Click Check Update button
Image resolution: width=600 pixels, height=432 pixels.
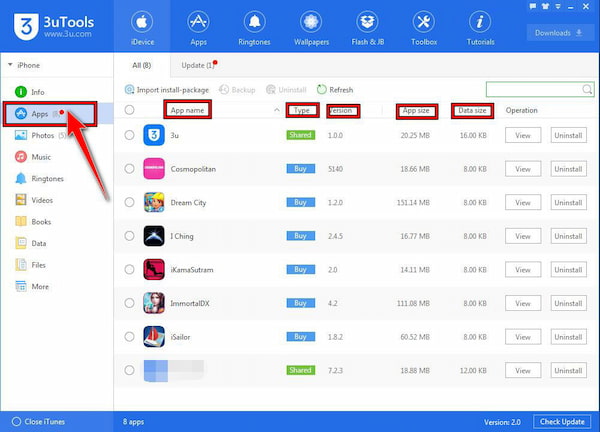[x=562, y=422]
